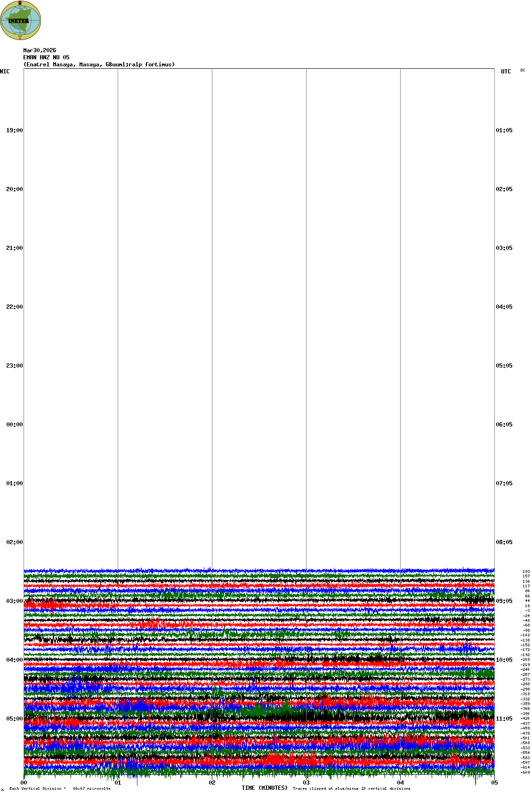This screenshot has width=532, height=795.
Task: Select the 22:00 NIC time marker
Action: [x=14, y=307]
